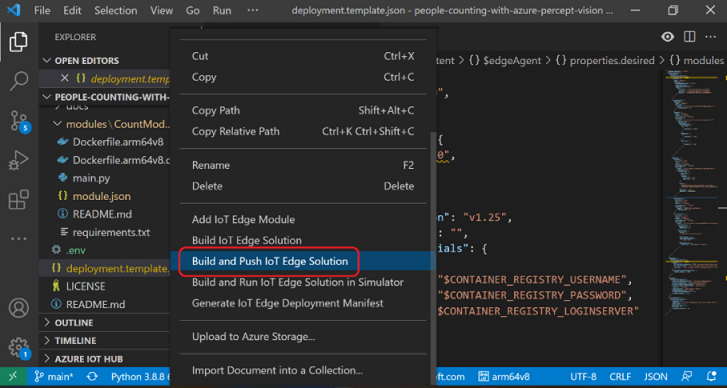Choose Rename from the context menu

click(x=303, y=165)
